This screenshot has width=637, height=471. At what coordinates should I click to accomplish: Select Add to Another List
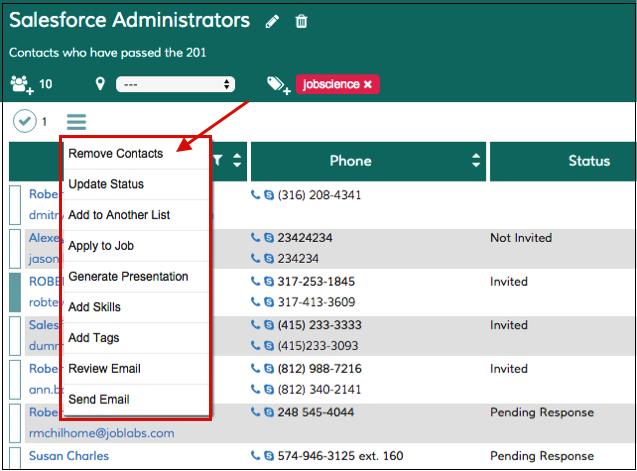click(136, 215)
